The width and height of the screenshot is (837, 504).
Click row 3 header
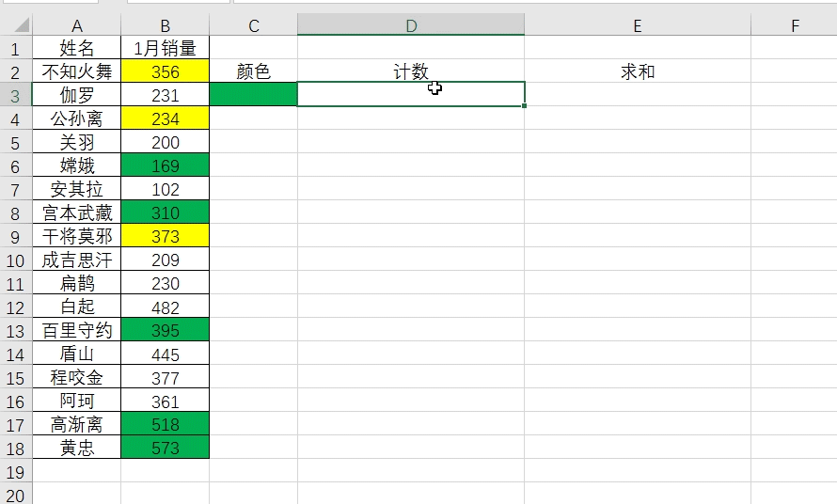(x=15, y=95)
